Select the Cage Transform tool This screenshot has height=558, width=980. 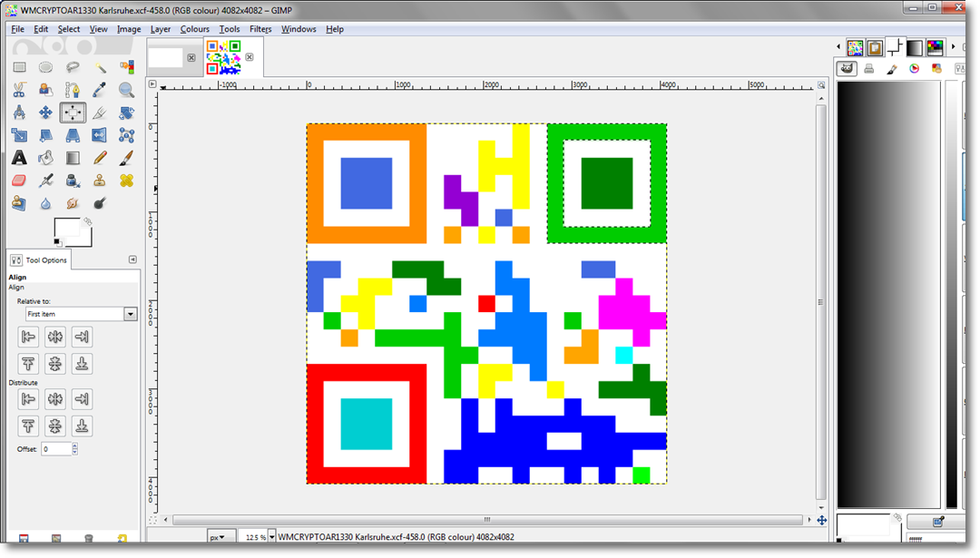pyautogui.click(x=126, y=135)
